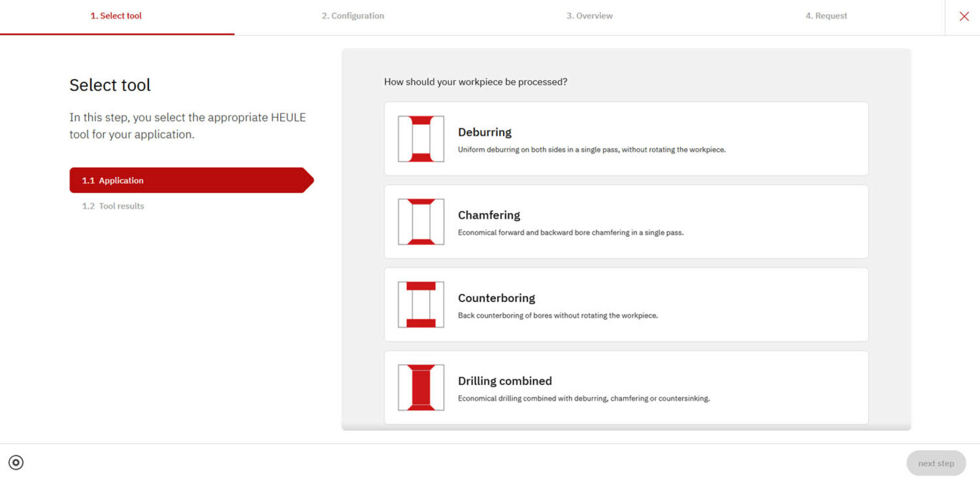This screenshot has height=479, width=980.
Task: Switch to the Configuration tab
Action: pyautogui.click(x=352, y=15)
